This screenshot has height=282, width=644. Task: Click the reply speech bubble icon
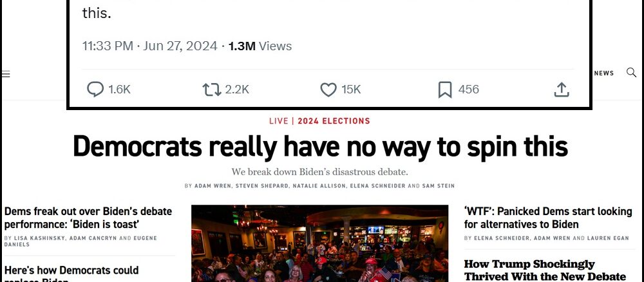[x=95, y=89]
